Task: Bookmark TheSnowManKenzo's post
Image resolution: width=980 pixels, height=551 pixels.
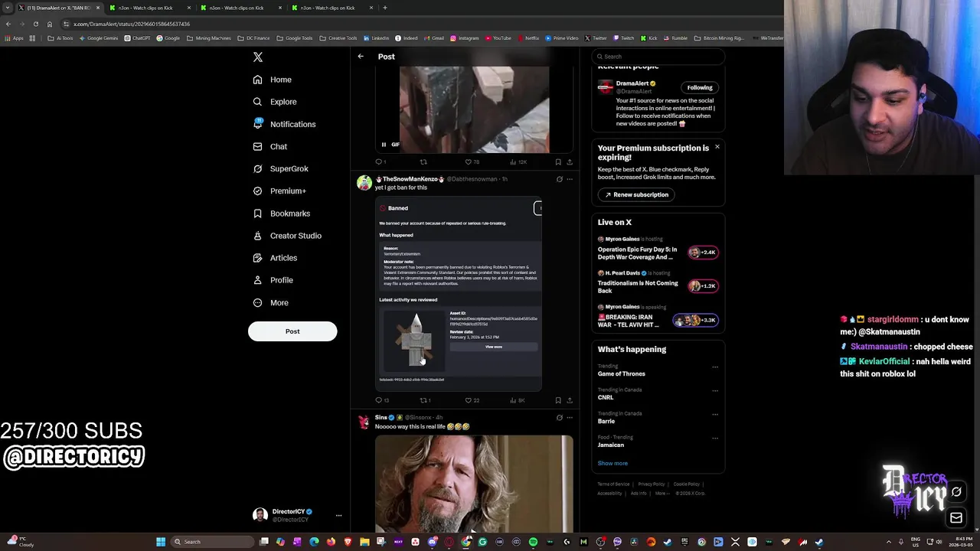Action: click(x=557, y=400)
